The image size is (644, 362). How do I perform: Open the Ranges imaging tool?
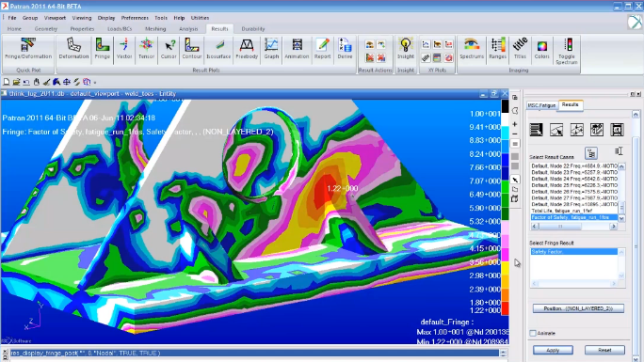tap(498, 49)
